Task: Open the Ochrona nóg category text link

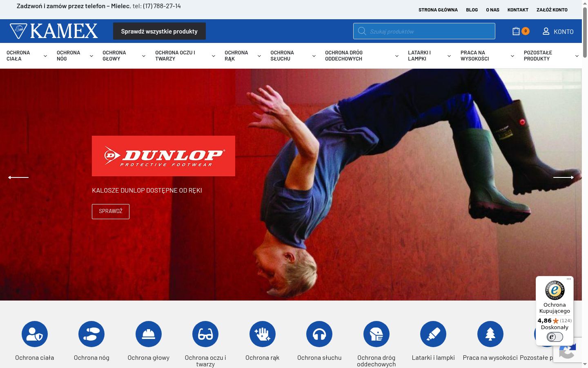Action: 91,358
